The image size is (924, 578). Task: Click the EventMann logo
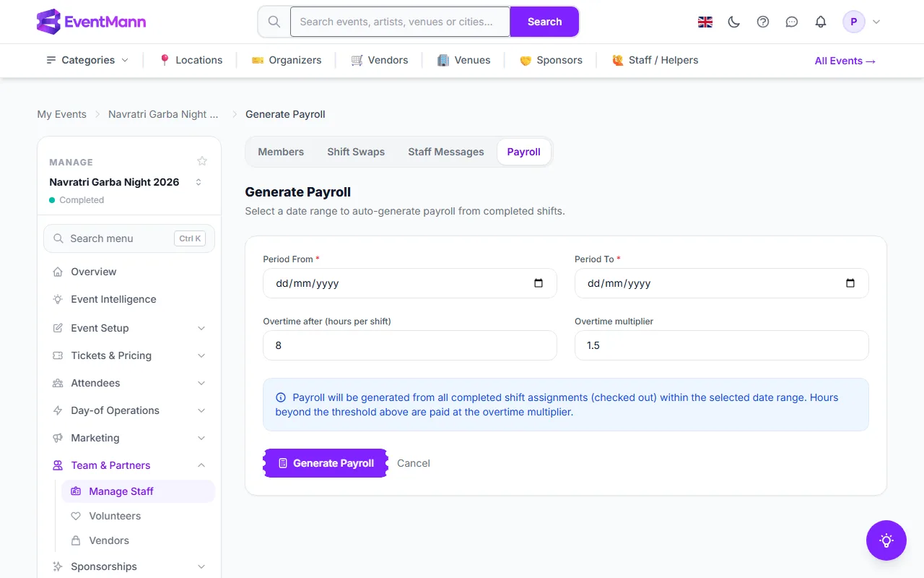pos(91,22)
